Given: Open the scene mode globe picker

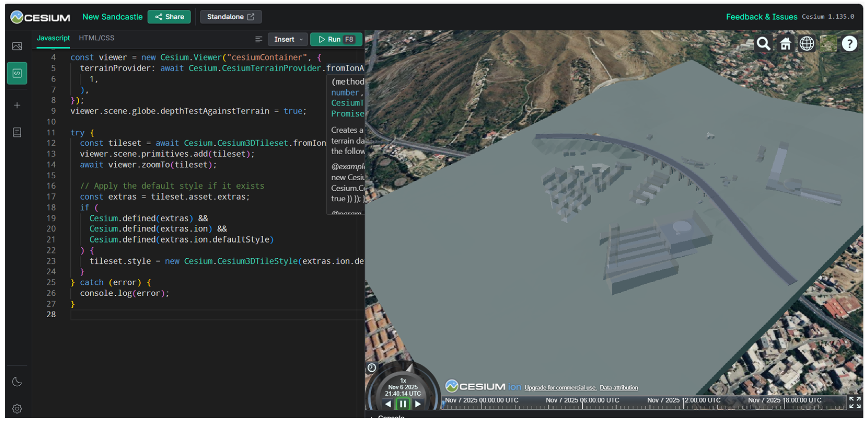Looking at the screenshot, I should (807, 44).
